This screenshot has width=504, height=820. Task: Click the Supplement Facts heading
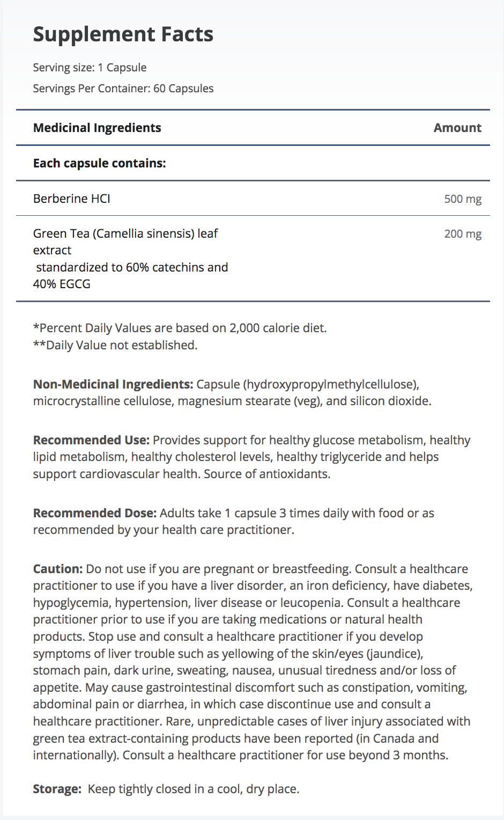click(123, 34)
